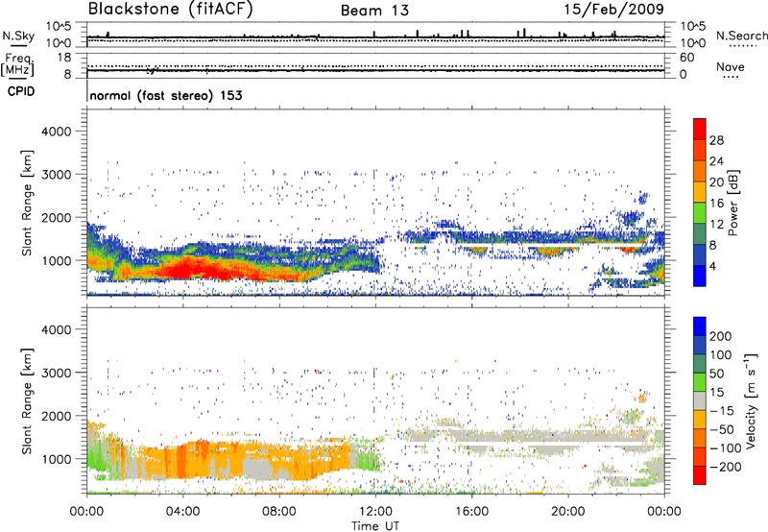Click "4000" tick on the power panel

pos(57,132)
